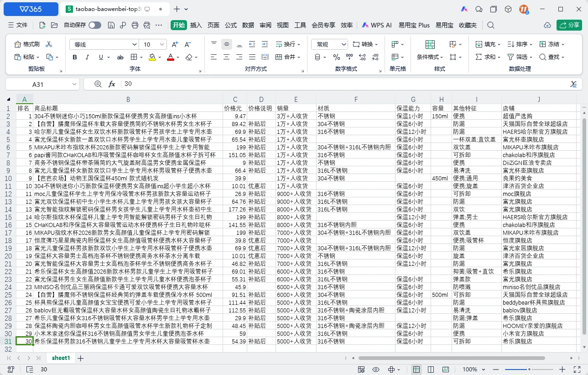Open the number format 常规 dropdown

[343, 44]
